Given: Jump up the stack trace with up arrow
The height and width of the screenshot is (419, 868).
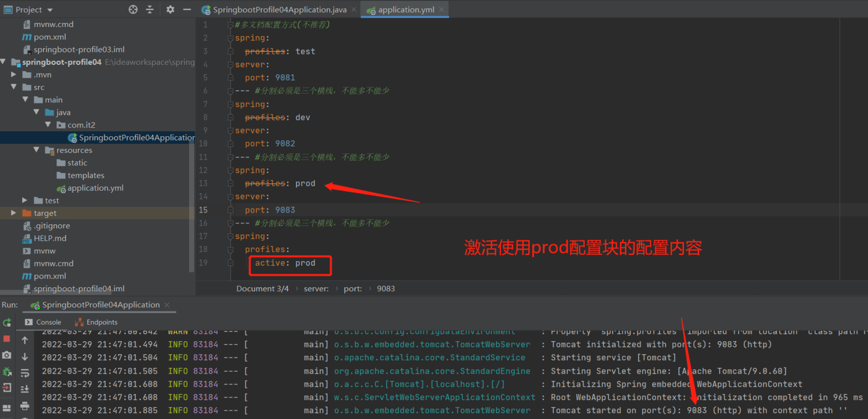Looking at the screenshot, I should tap(25, 340).
